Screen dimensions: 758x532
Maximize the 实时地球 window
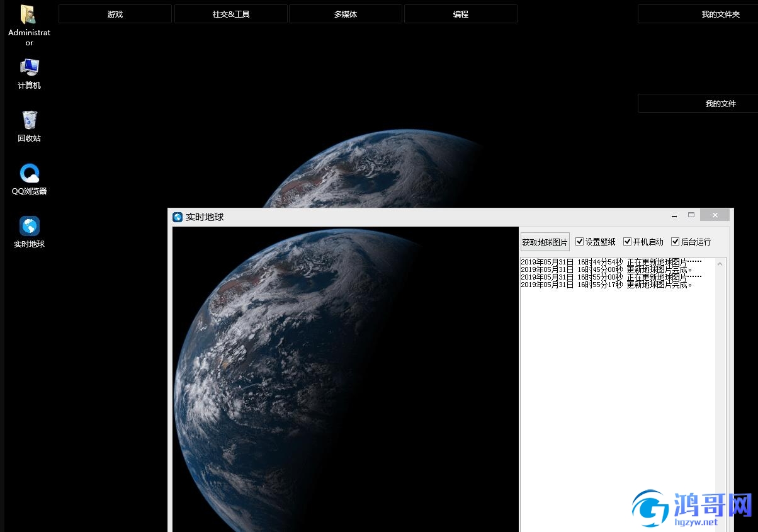(691, 215)
